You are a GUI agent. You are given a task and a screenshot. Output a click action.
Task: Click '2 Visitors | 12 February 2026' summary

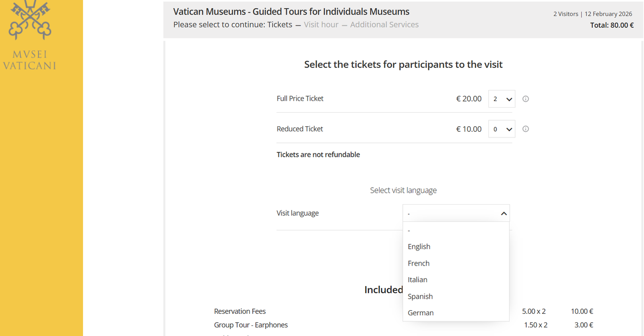tap(593, 14)
